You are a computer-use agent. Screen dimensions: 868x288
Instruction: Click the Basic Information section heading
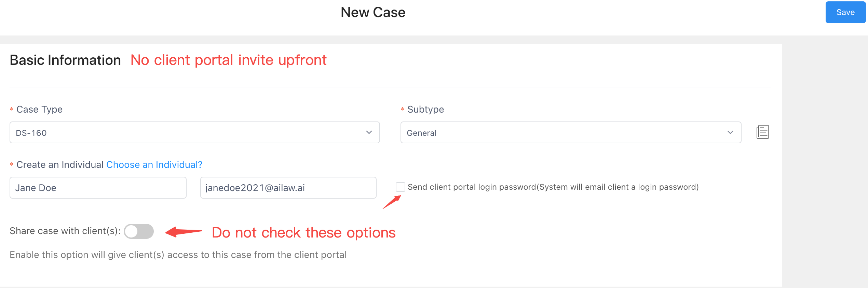click(65, 60)
